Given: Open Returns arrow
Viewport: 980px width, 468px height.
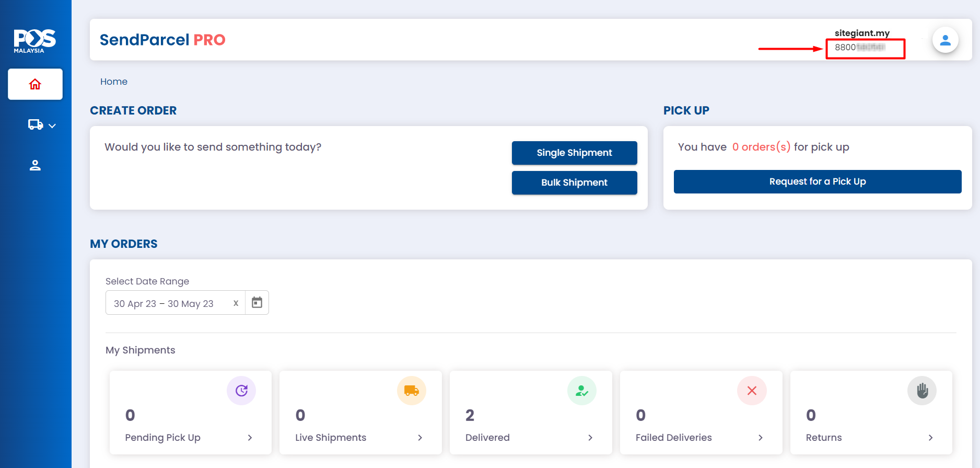Looking at the screenshot, I should pyautogui.click(x=930, y=438).
